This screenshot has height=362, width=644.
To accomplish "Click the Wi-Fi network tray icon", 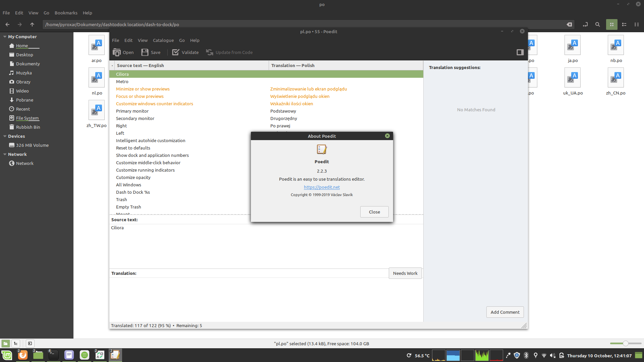I will click(544, 355).
